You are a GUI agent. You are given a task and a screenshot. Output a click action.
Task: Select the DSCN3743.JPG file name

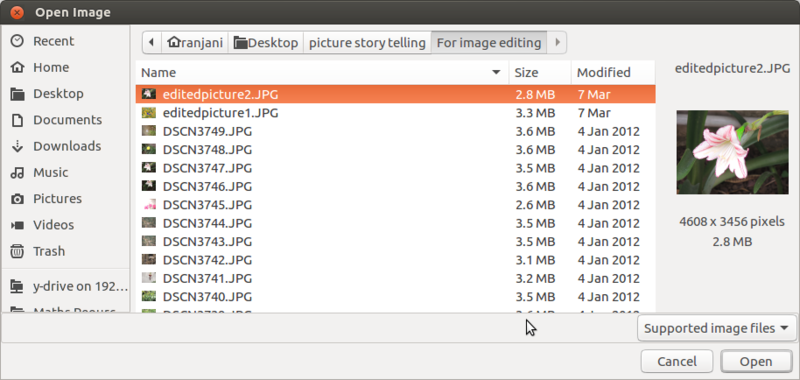tap(208, 241)
